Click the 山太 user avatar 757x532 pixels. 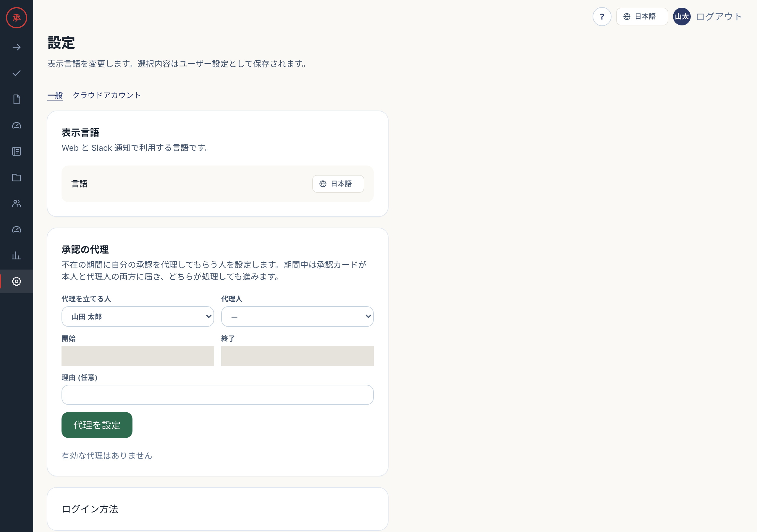(x=682, y=17)
